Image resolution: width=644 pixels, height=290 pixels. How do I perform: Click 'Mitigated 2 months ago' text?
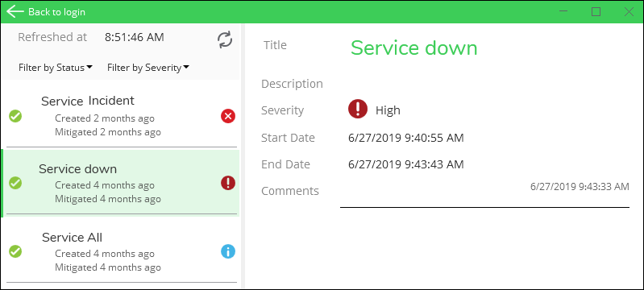point(108,132)
